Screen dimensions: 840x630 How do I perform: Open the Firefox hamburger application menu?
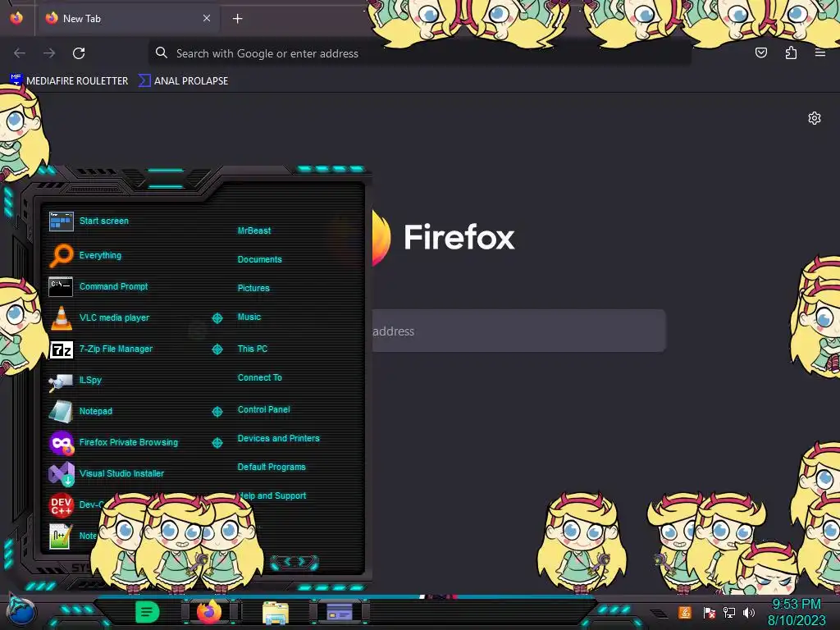coord(820,52)
